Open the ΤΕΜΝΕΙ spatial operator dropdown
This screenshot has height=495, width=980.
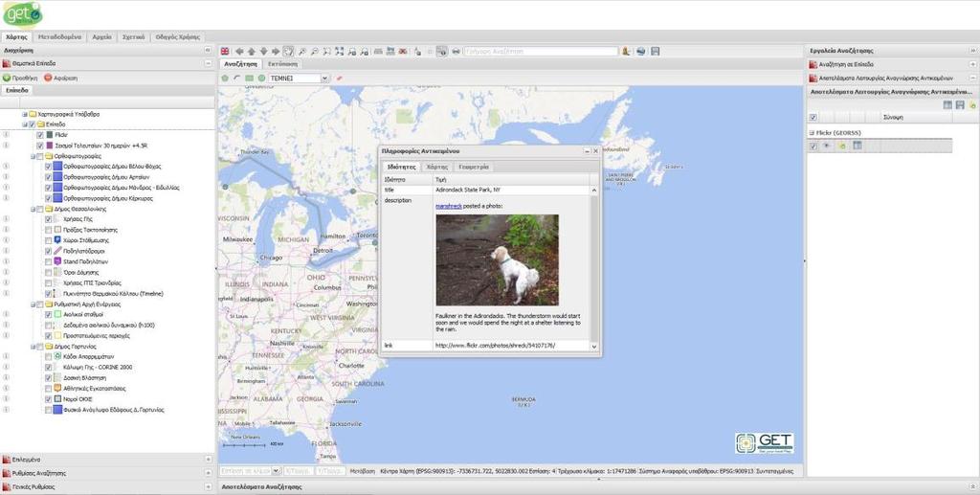[x=324, y=79]
